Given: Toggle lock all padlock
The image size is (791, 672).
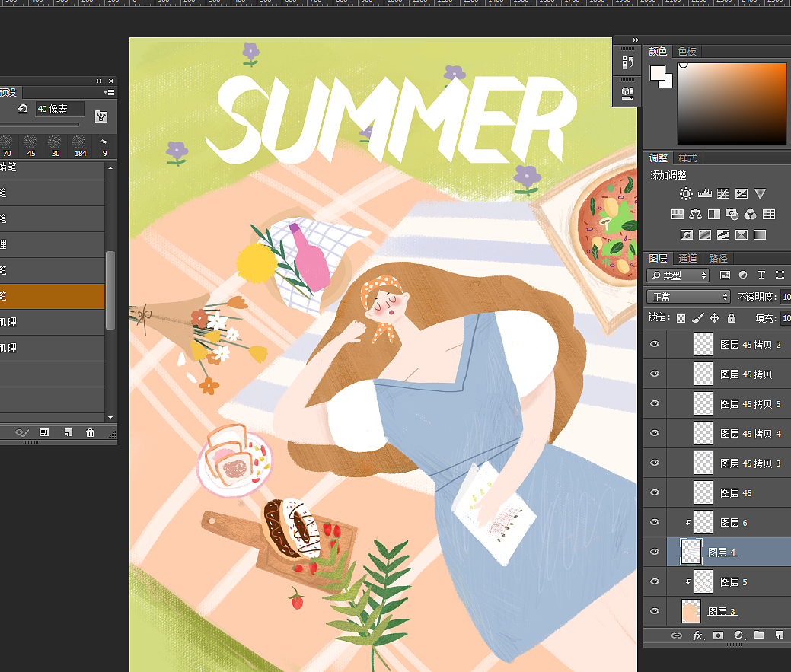Looking at the screenshot, I should click(732, 317).
